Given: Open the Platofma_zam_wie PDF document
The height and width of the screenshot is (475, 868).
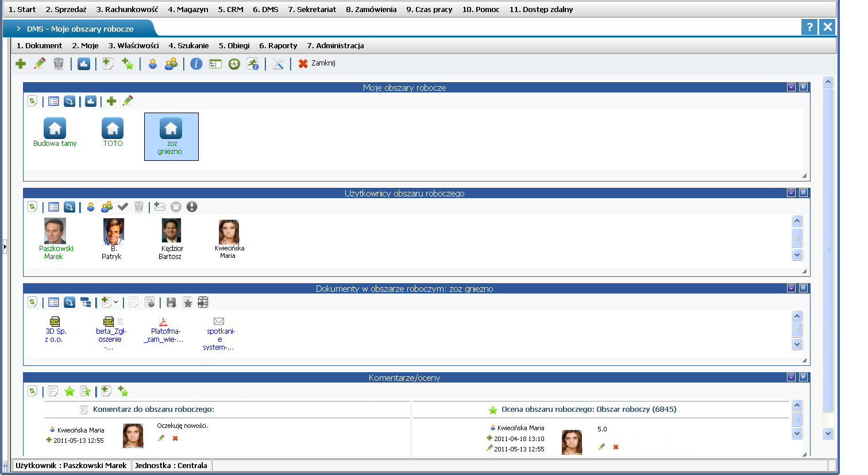Looking at the screenshot, I should [x=164, y=330].
